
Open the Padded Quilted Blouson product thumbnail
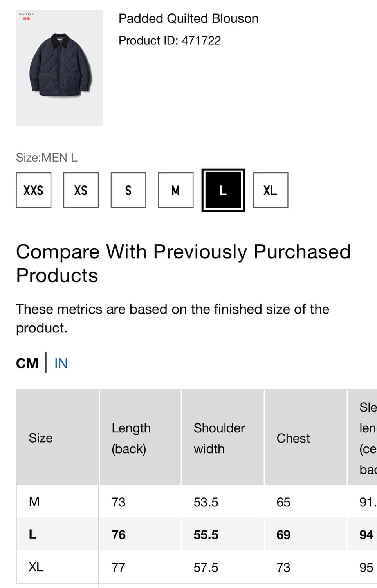(x=59, y=68)
